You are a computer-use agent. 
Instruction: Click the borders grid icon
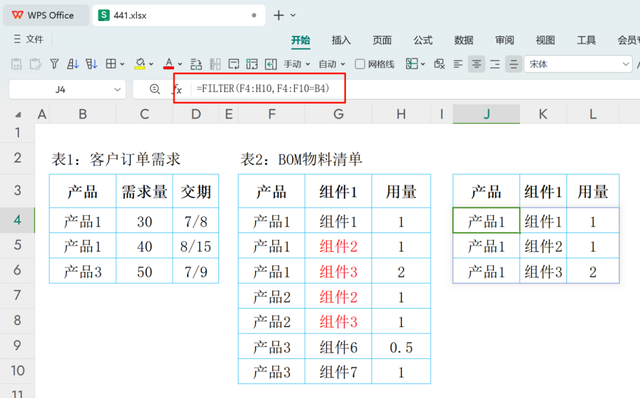pos(111,64)
